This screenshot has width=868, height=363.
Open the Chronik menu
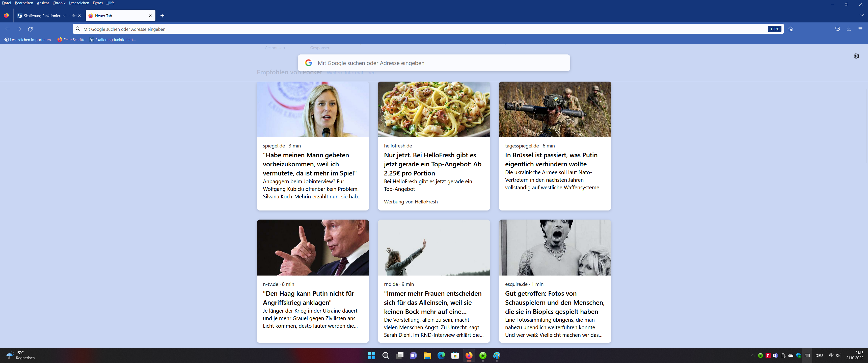coord(59,3)
